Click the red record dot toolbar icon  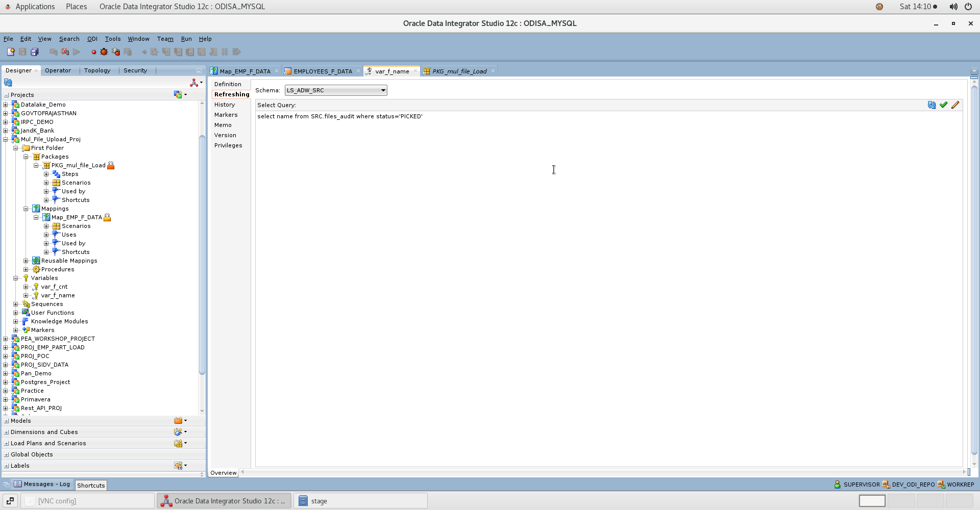pyautogui.click(x=94, y=52)
